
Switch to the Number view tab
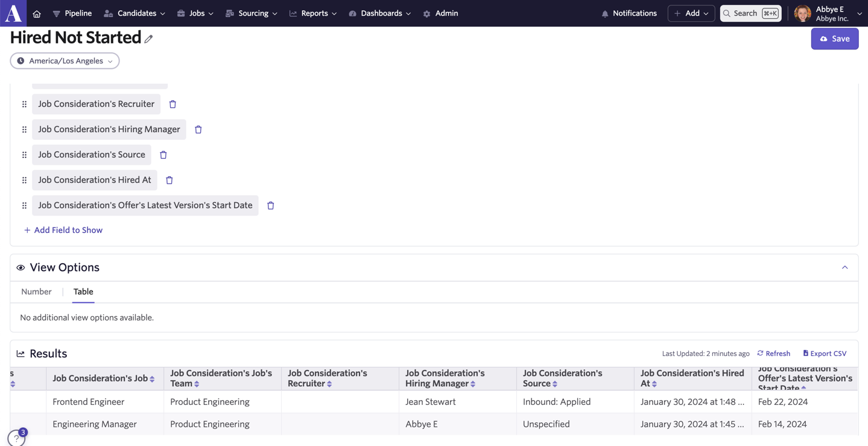pyautogui.click(x=36, y=291)
